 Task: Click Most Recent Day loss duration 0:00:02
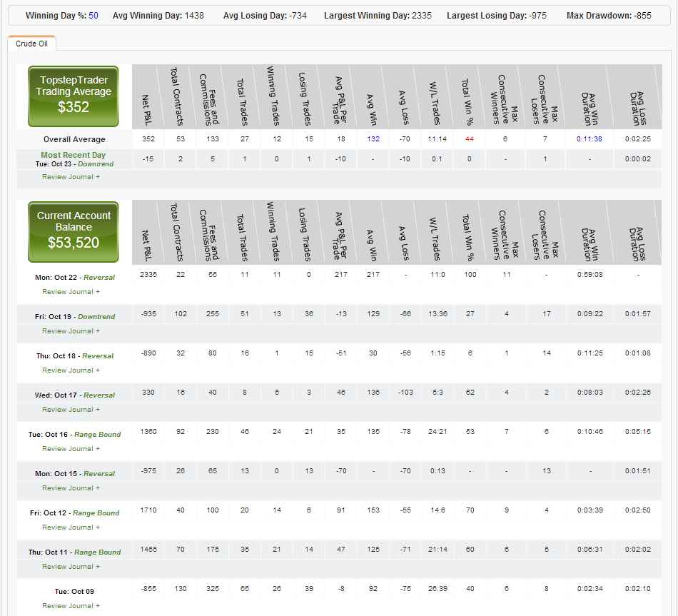coord(638,159)
